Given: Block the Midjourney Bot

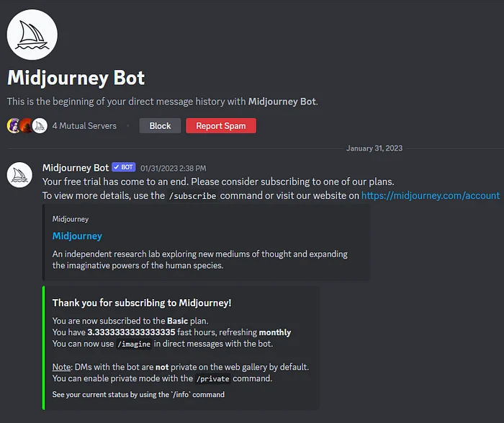Looking at the screenshot, I should pyautogui.click(x=160, y=126).
